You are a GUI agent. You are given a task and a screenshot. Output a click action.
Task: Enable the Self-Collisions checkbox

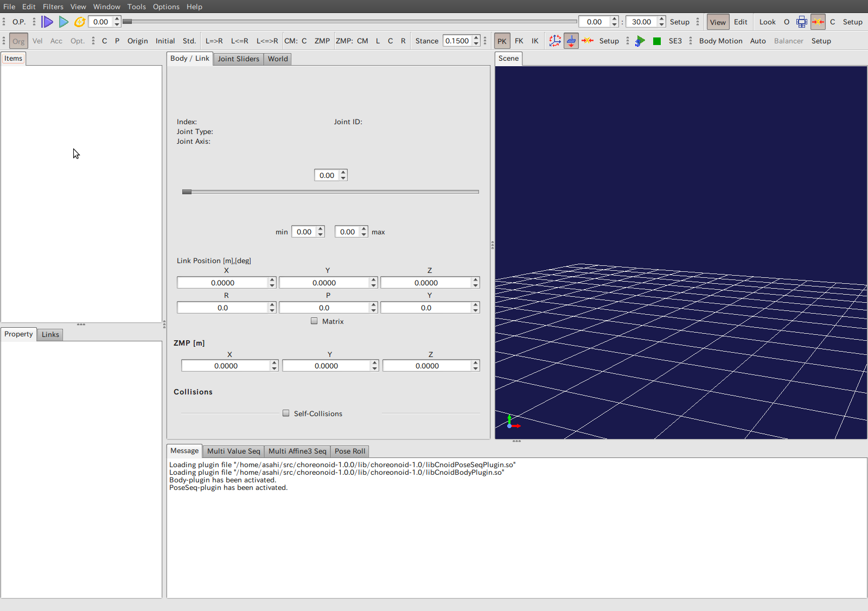click(286, 413)
